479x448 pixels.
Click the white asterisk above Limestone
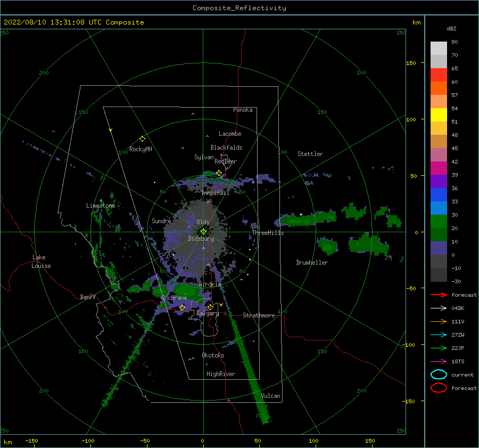coord(101,201)
